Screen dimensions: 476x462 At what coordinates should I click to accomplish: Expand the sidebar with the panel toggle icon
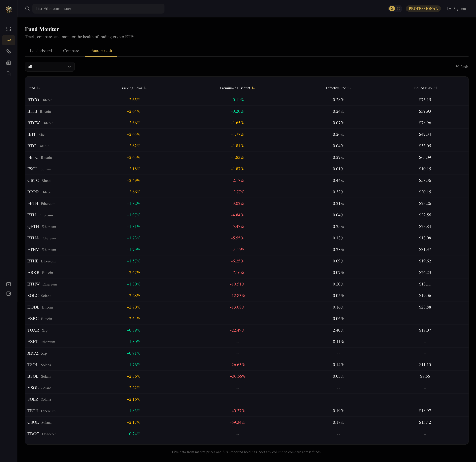[x=9, y=294]
